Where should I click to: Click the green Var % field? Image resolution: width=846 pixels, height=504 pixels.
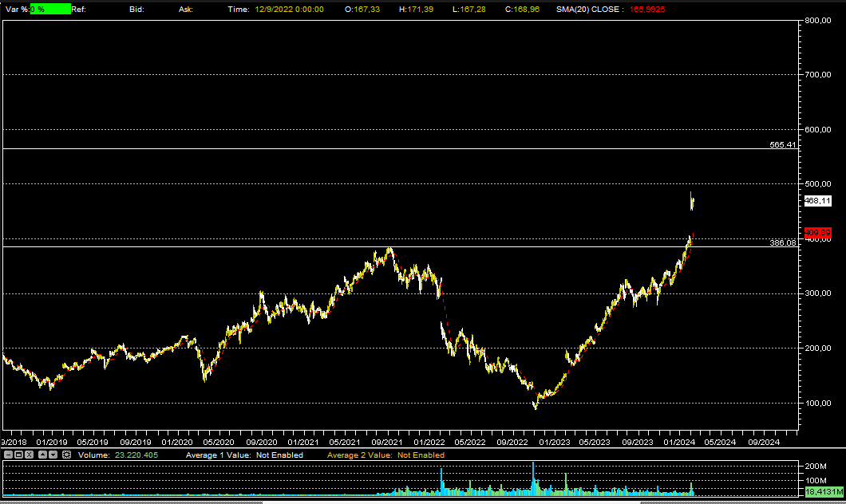[x=50, y=9]
